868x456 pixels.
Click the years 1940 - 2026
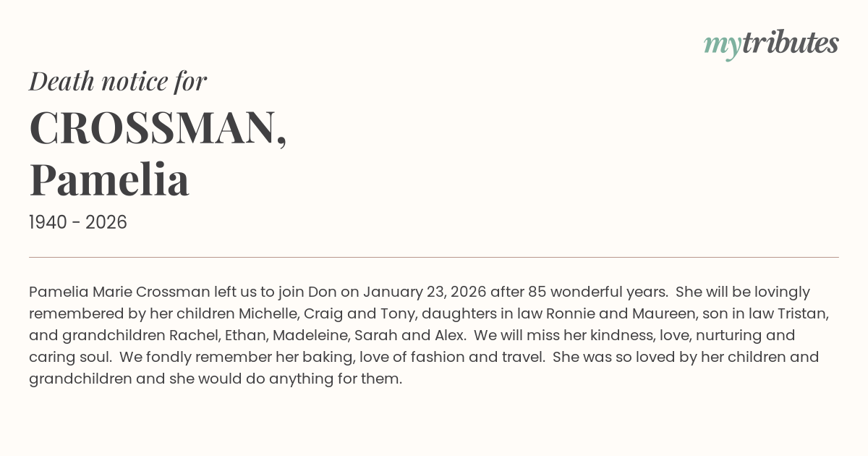coord(78,222)
